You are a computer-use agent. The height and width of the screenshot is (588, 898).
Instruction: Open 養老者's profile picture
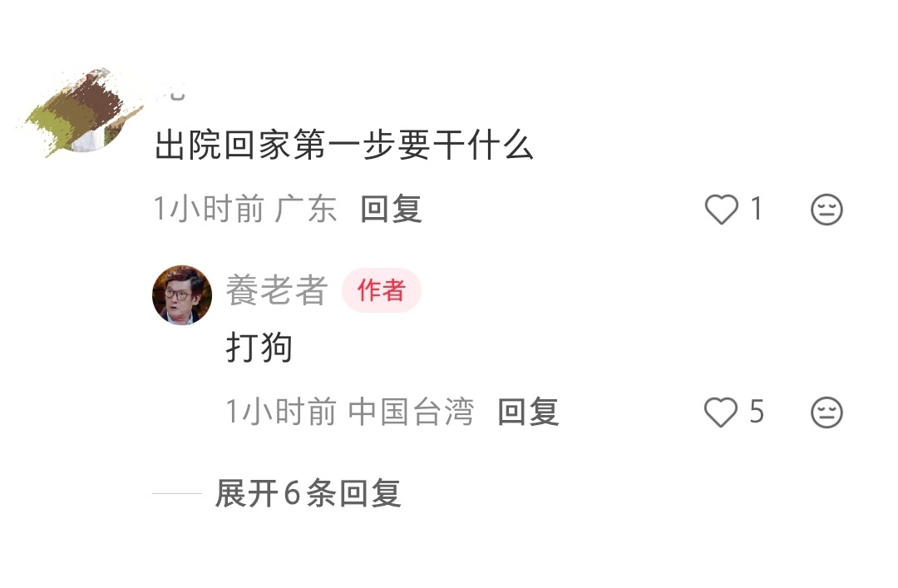click(x=182, y=294)
